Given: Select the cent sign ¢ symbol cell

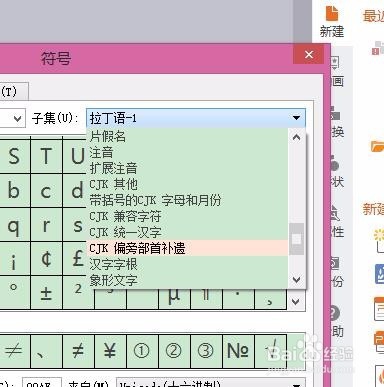Looking at the screenshot, I should pyautogui.click(x=46, y=259).
